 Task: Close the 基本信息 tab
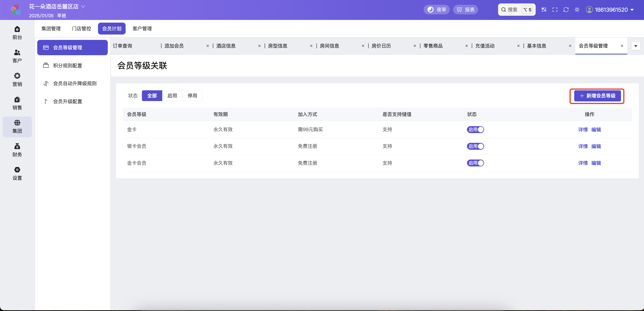pyautogui.click(x=570, y=46)
